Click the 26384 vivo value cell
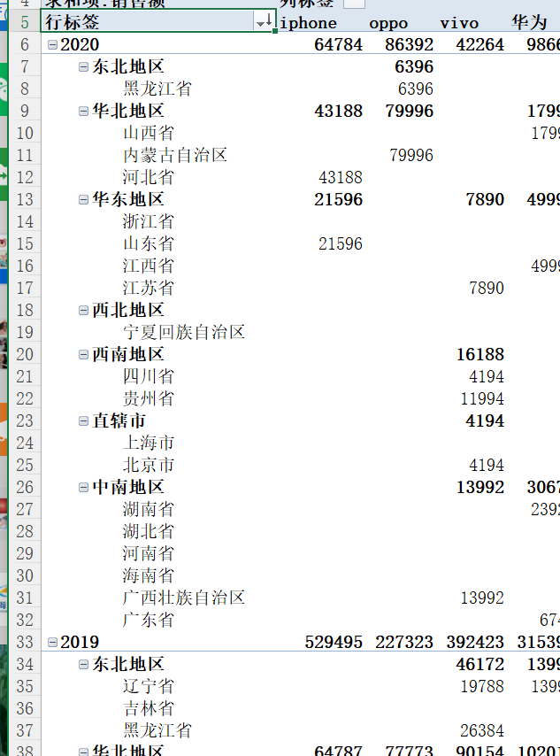The width and height of the screenshot is (560, 756). (x=482, y=731)
